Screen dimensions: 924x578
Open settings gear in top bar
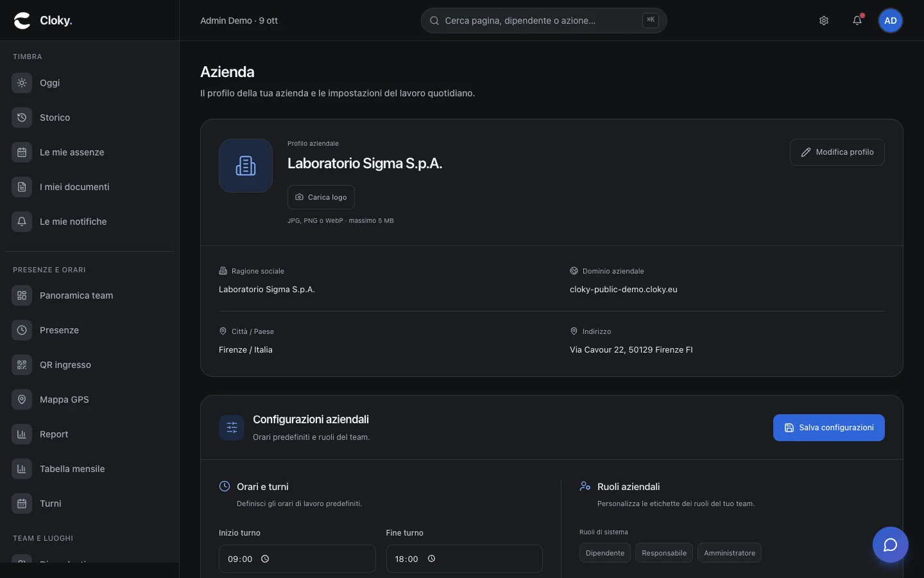click(x=824, y=21)
